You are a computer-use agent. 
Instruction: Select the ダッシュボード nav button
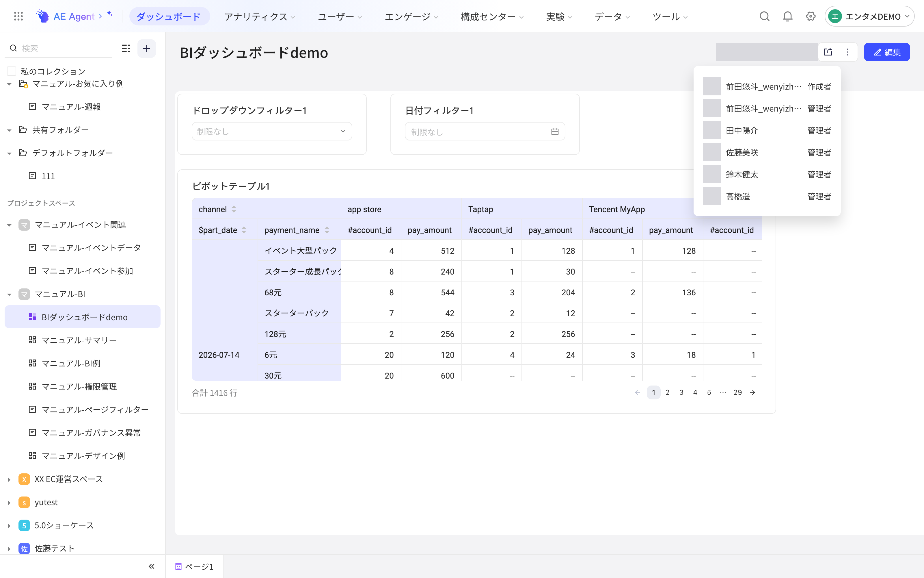tap(169, 16)
